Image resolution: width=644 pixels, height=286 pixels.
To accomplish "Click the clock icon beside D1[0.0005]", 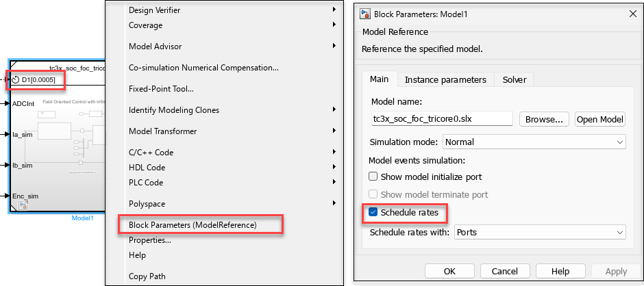I will coord(16,80).
